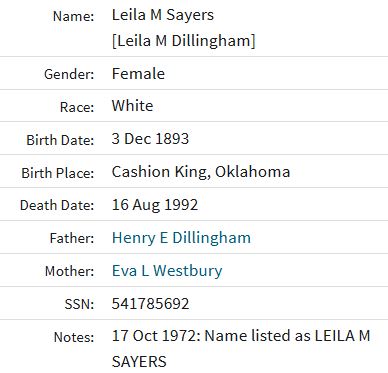Select the birth date 3 Dec 1893
388x373 pixels.
coord(150,139)
